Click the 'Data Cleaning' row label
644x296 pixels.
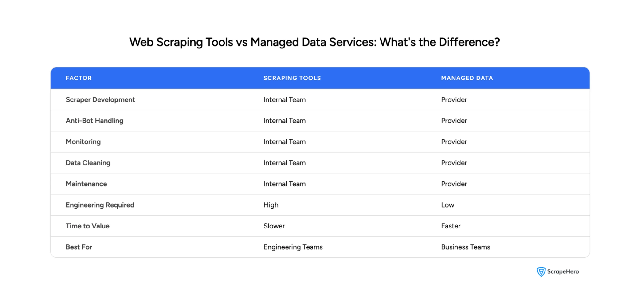(88, 163)
